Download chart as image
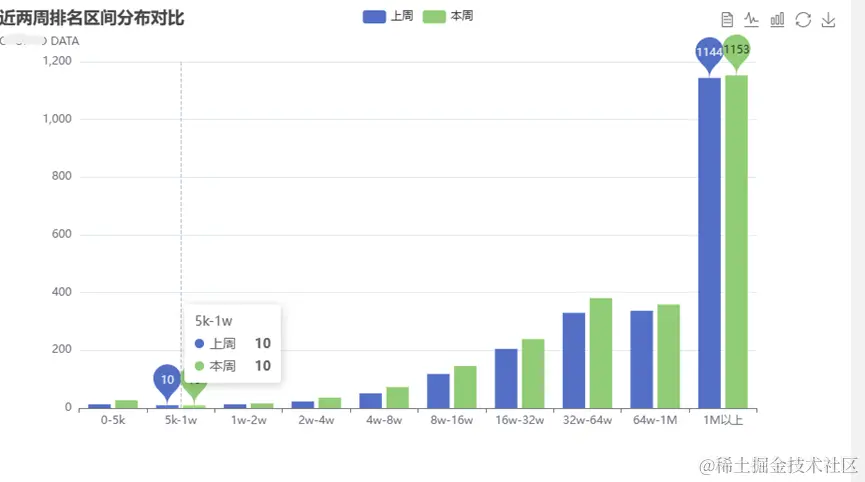This screenshot has height=482, width=865. click(828, 19)
